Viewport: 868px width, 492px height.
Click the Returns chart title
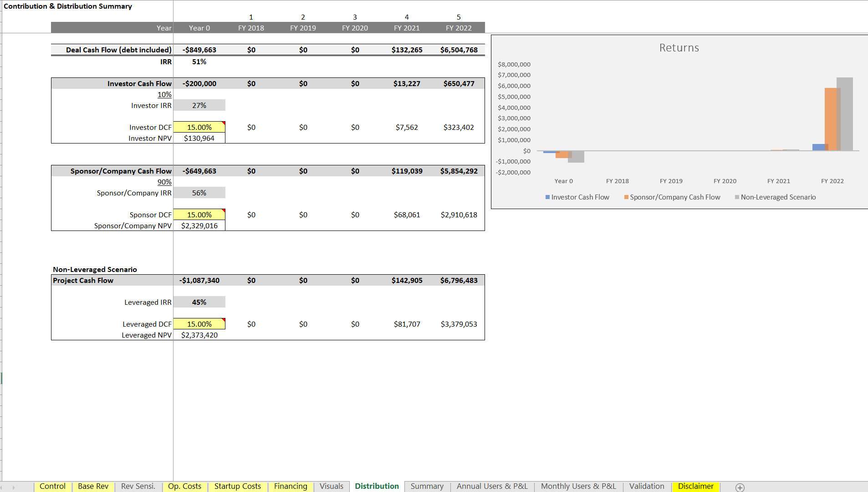(679, 47)
